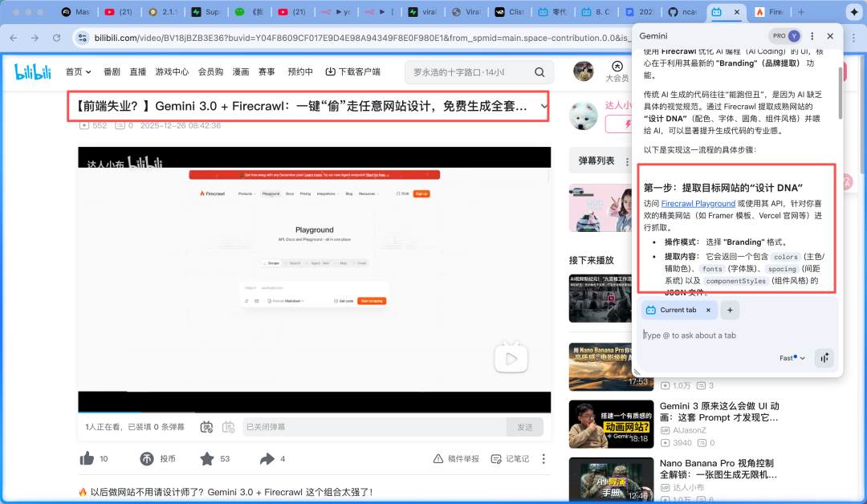This screenshot has width=867, height=504.
Task: Click the share arrow icon
Action: [267, 459]
